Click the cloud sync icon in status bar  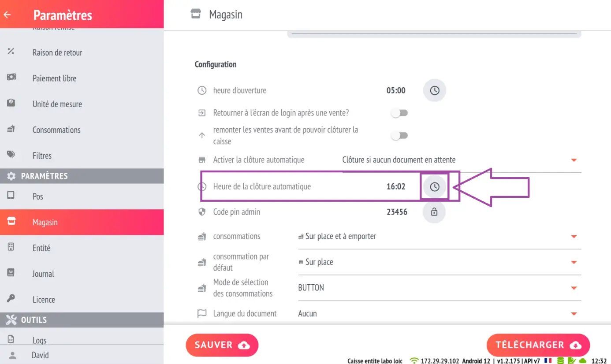[583, 360]
